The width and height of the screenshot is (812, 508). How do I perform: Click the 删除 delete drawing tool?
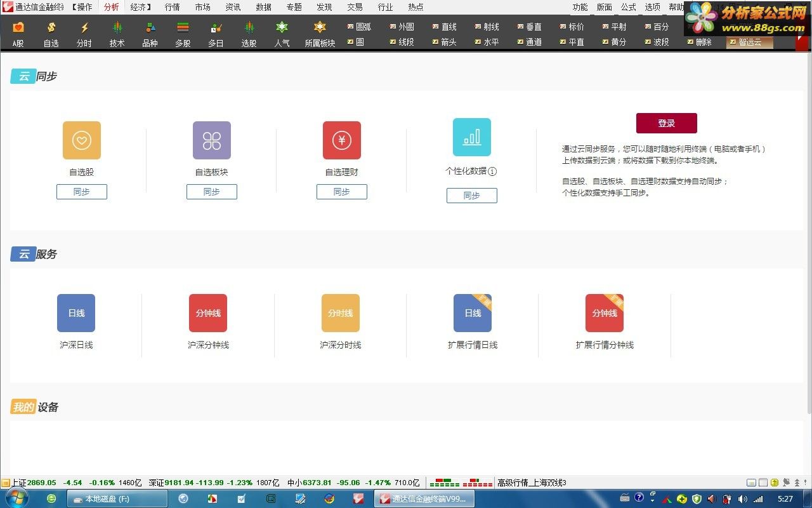[699, 42]
